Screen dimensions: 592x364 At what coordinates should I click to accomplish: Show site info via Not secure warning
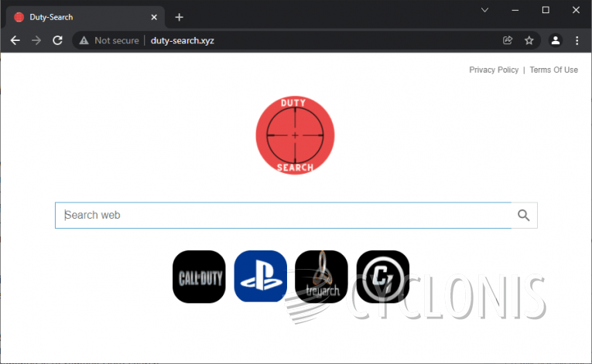tap(109, 40)
